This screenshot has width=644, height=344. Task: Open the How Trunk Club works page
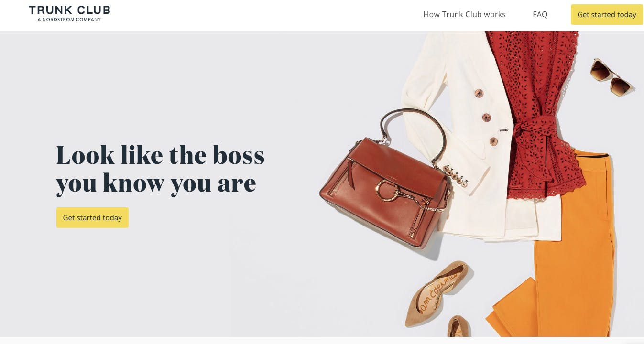tap(464, 14)
